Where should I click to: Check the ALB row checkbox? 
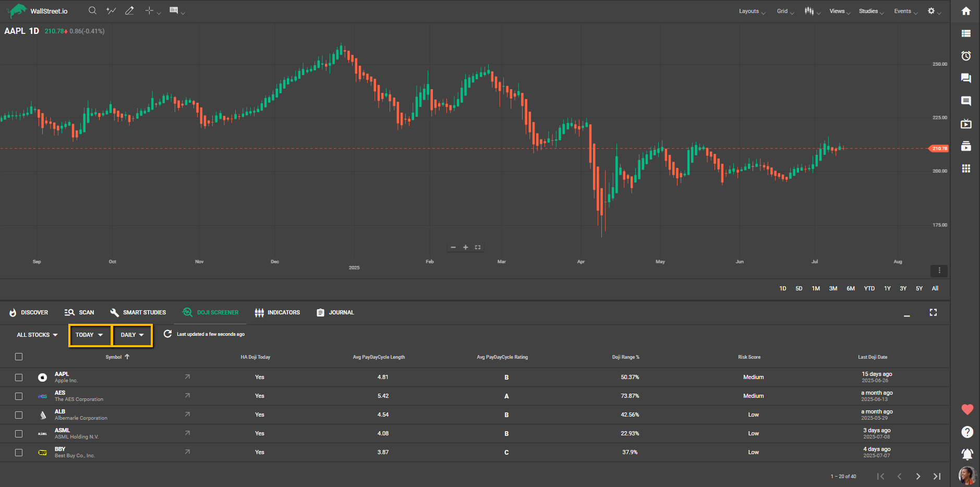[19, 415]
